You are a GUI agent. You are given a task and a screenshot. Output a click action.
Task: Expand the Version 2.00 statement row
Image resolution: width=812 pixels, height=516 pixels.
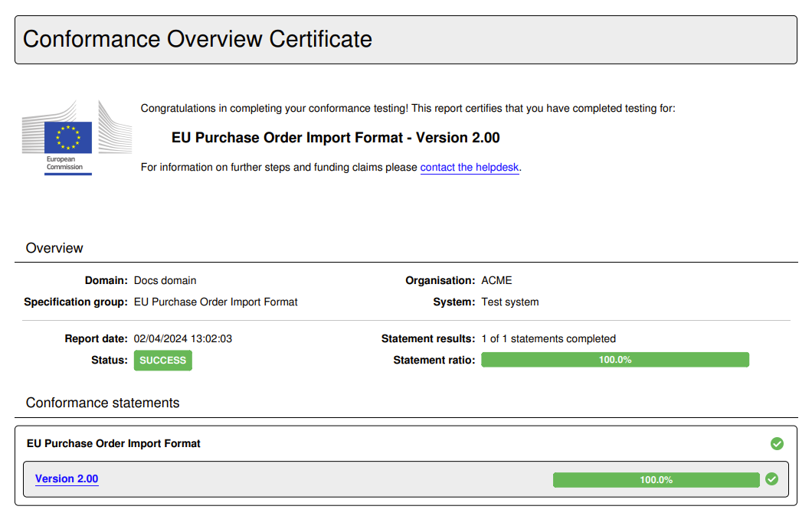click(x=67, y=479)
